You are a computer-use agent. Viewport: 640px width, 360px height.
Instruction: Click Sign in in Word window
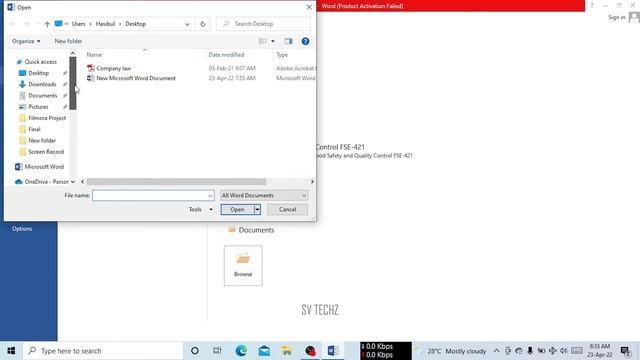(616, 17)
